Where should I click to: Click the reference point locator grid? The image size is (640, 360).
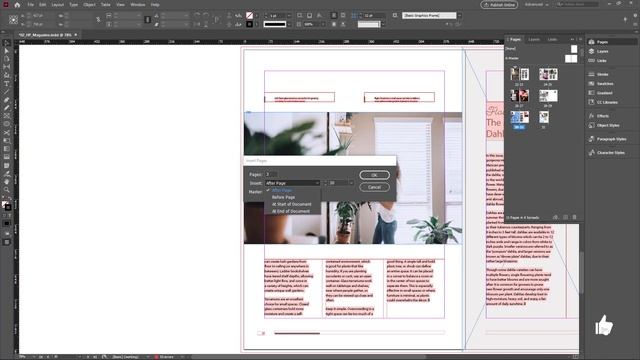[13, 20]
